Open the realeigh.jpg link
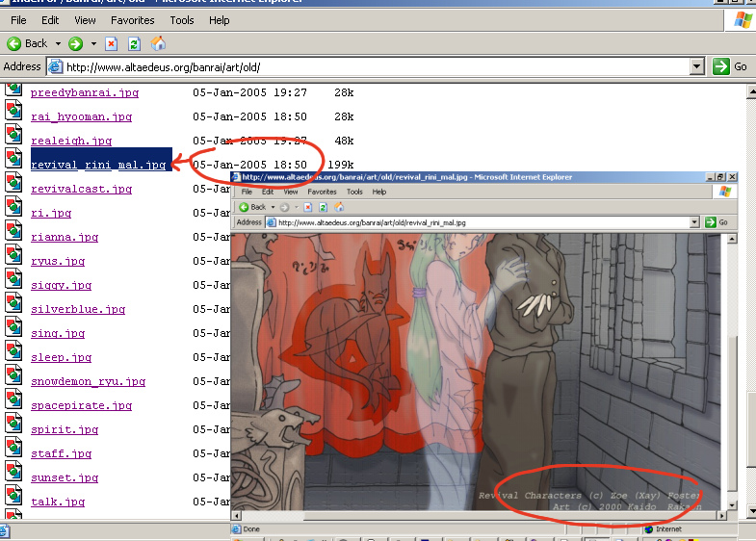This screenshot has width=756, height=541. coord(71,141)
